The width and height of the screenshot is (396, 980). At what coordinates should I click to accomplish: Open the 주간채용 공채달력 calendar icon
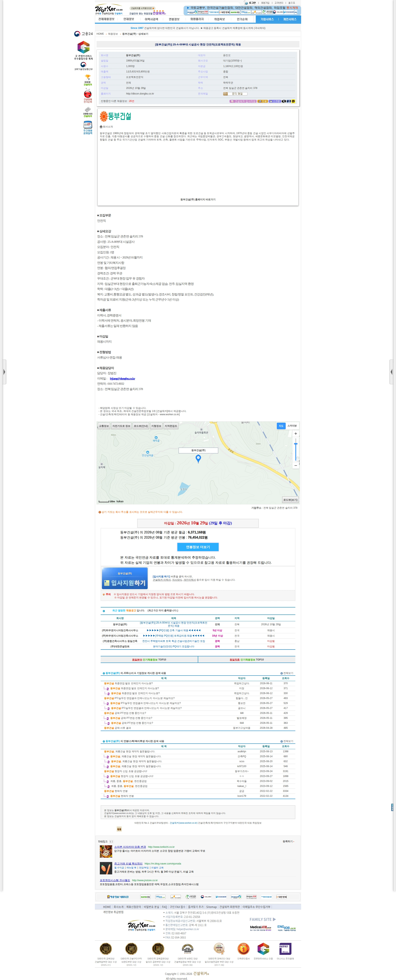coord(87,128)
